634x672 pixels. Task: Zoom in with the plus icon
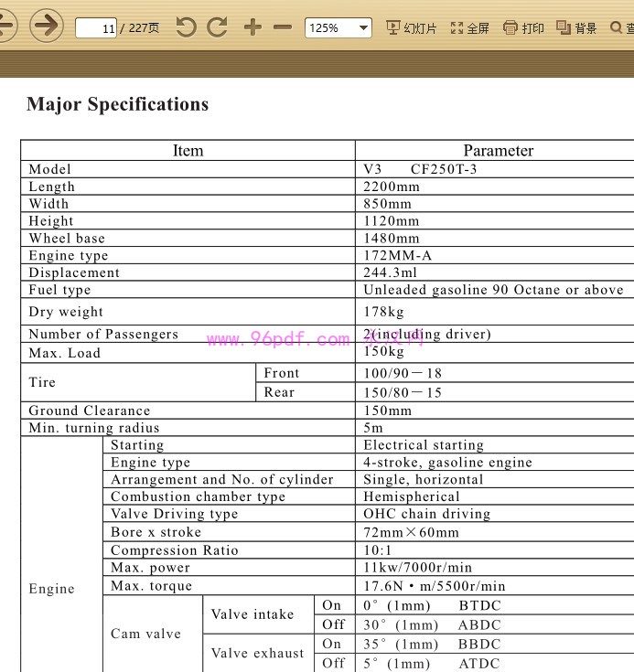253,27
